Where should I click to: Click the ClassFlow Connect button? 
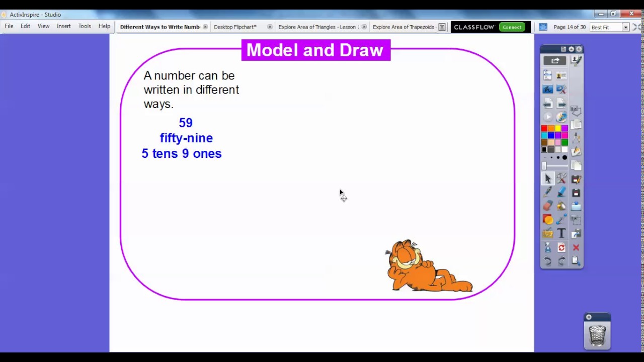click(x=512, y=27)
